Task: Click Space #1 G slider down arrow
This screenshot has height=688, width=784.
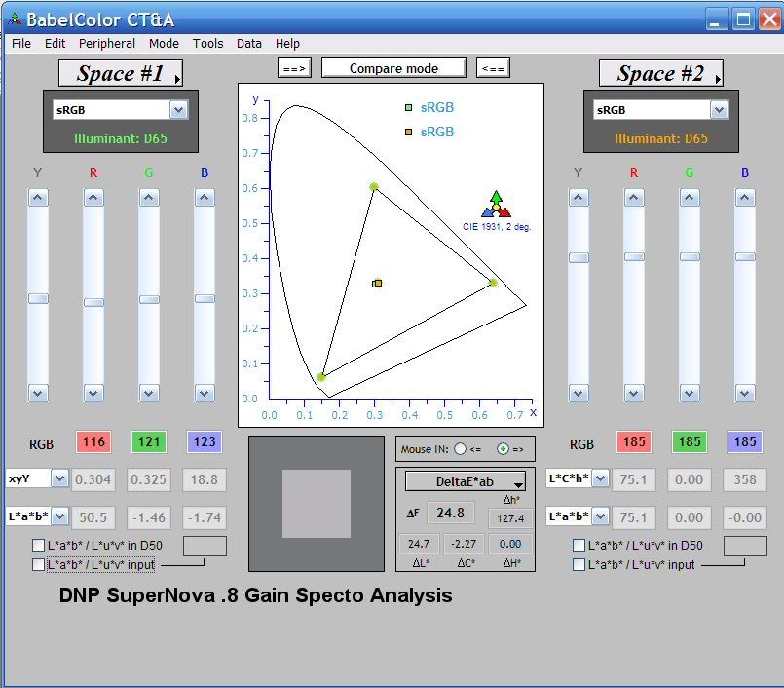Action: (x=149, y=394)
